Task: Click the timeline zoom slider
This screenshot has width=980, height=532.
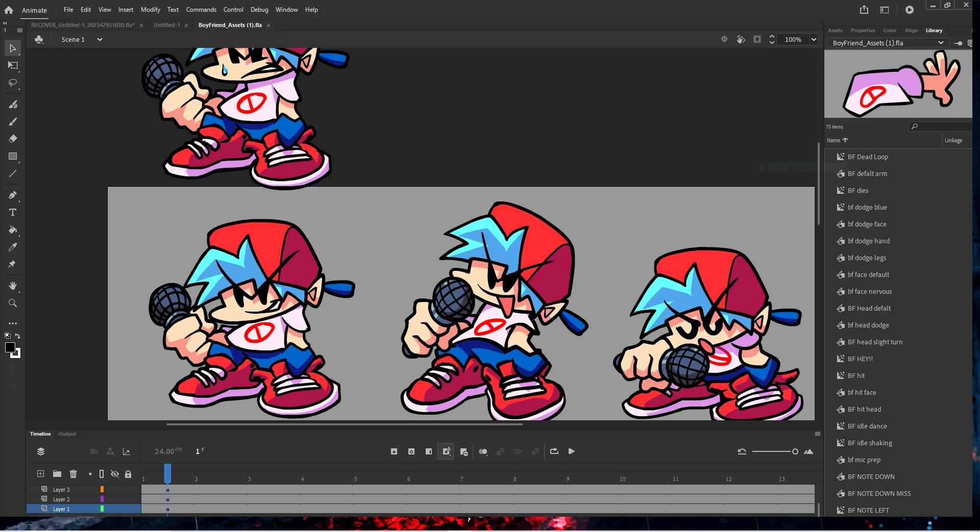Action: pos(775,451)
